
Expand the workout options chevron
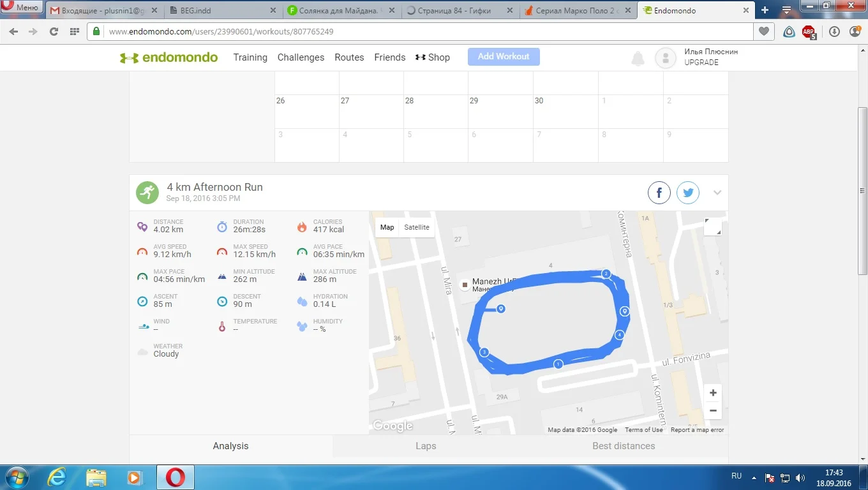[717, 193]
